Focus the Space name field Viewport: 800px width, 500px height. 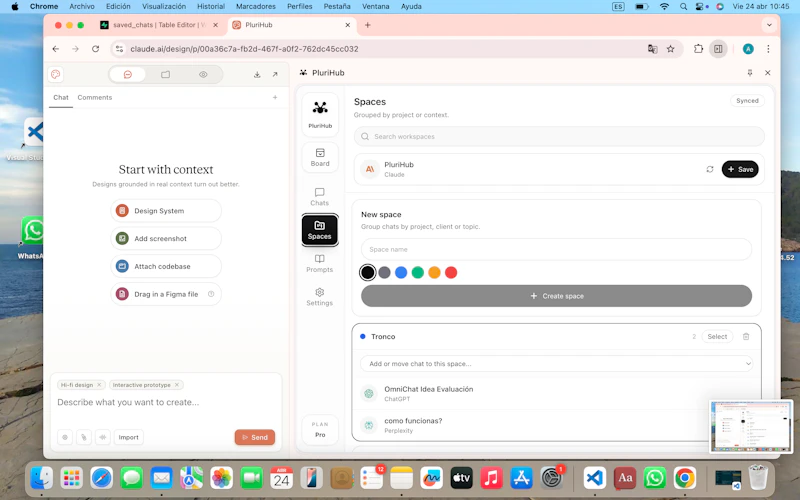[x=556, y=249]
